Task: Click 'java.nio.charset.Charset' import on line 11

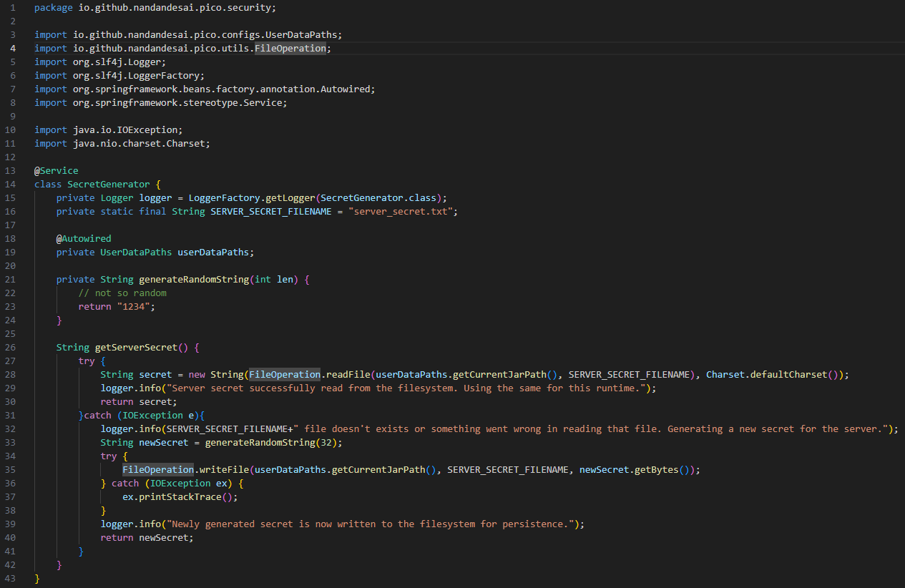Action: [x=139, y=144]
